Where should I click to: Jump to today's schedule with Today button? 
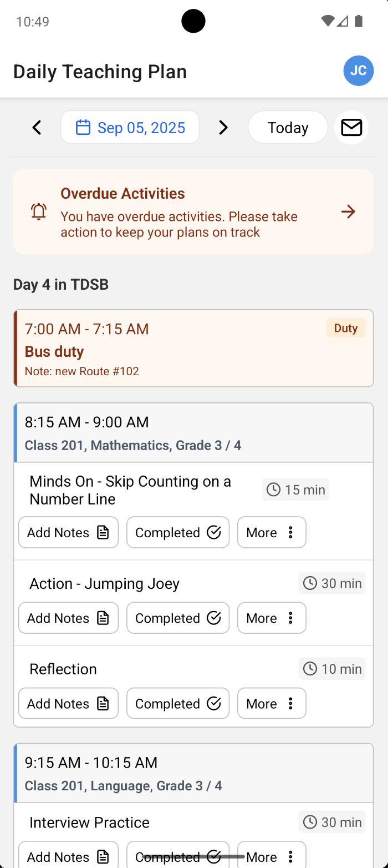pyautogui.click(x=288, y=127)
